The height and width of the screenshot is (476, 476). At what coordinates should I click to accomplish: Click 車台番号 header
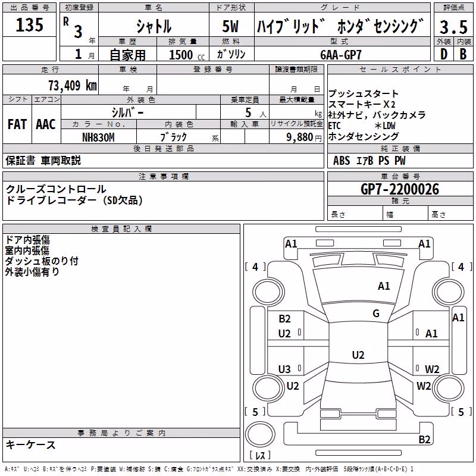[x=400, y=176]
